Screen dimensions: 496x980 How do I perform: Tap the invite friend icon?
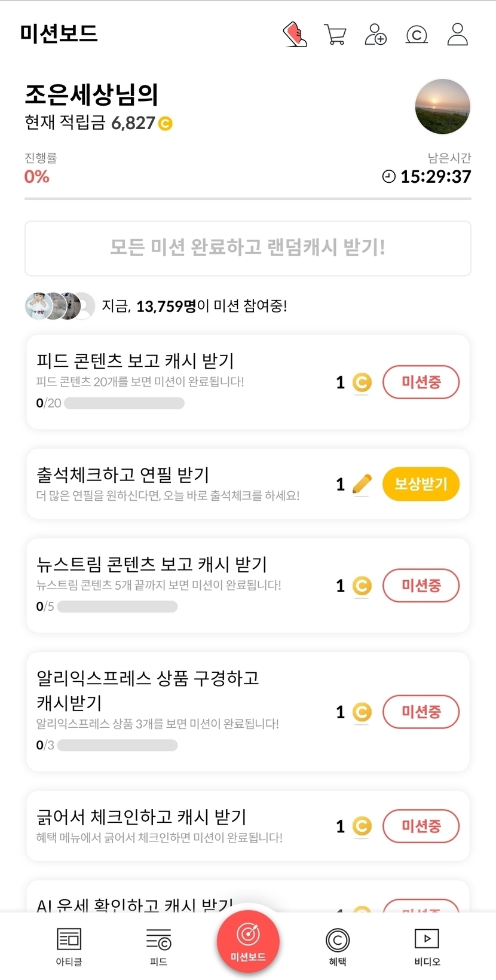click(376, 35)
